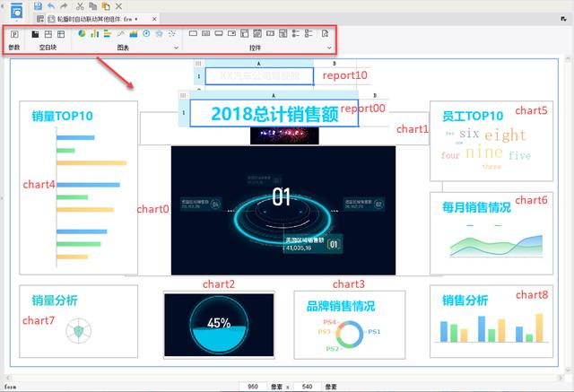
Task: Select the form tab at bottom left
Action: tap(10, 387)
